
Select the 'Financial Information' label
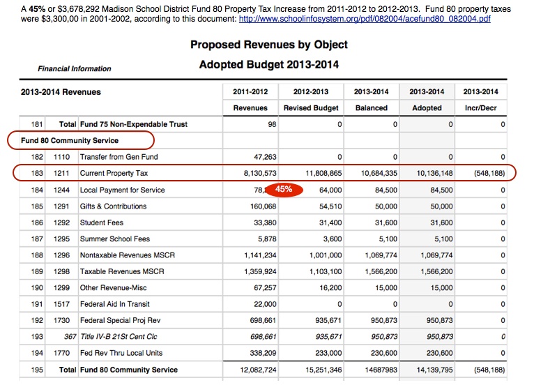(x=74, y=69)
